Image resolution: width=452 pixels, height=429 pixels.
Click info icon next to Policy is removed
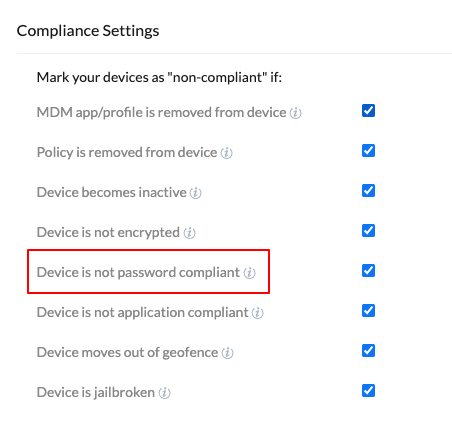[226, 153]
